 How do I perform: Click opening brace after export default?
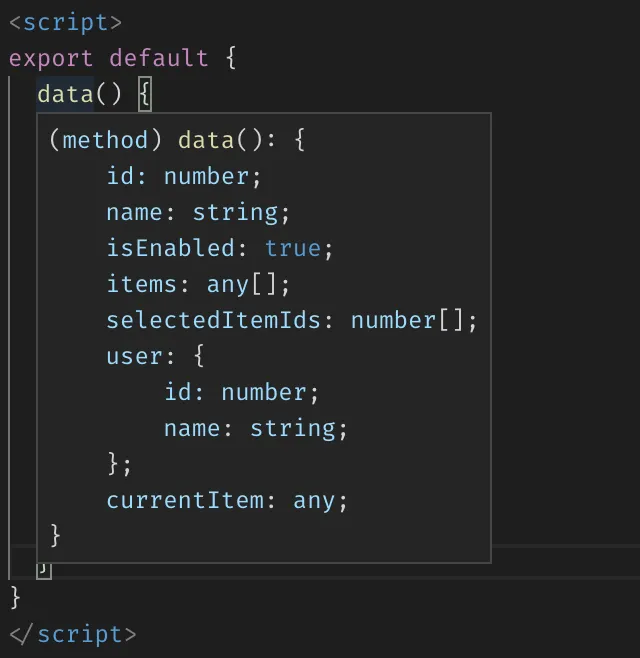[x=231, y=58]
